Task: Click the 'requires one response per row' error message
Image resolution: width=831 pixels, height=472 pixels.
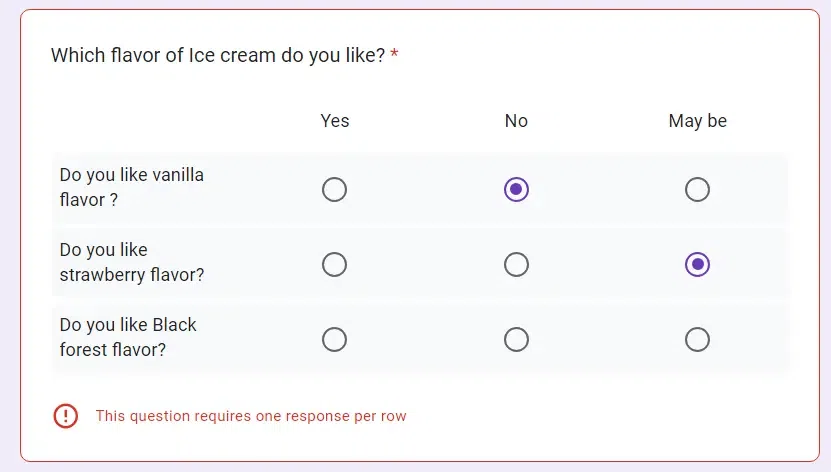Action: 251,416
